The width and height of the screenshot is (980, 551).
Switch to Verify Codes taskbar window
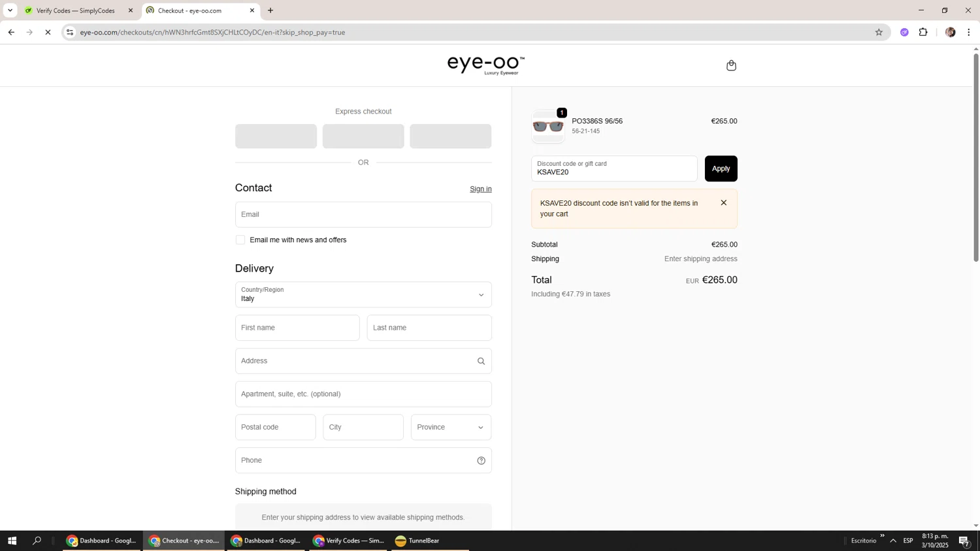click(x=348, y=541)
